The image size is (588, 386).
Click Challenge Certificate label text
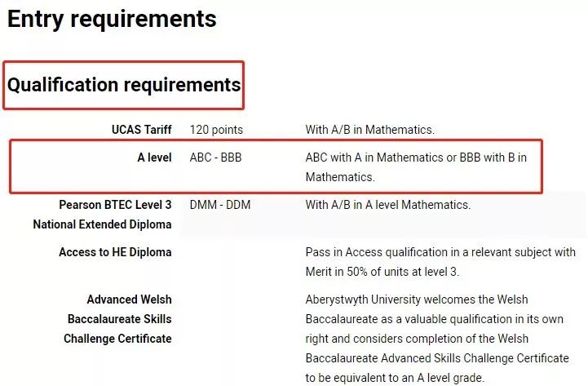coord(117,339)
